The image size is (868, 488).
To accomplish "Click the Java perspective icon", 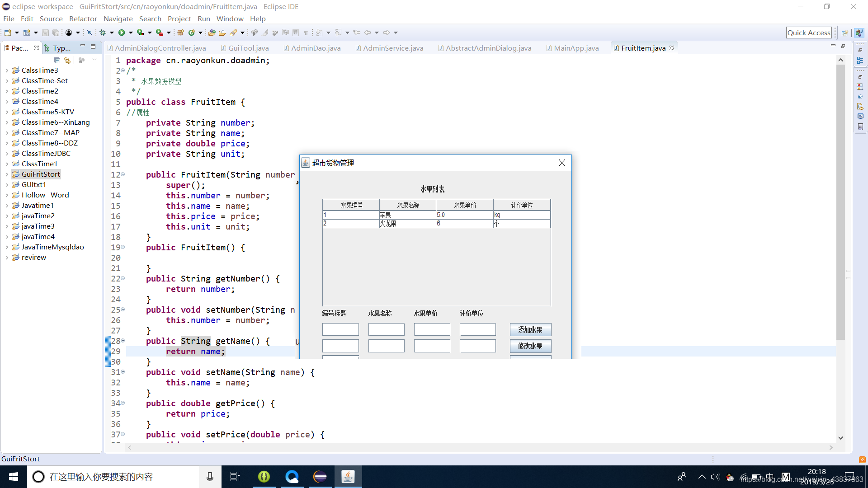I will 859,33.
